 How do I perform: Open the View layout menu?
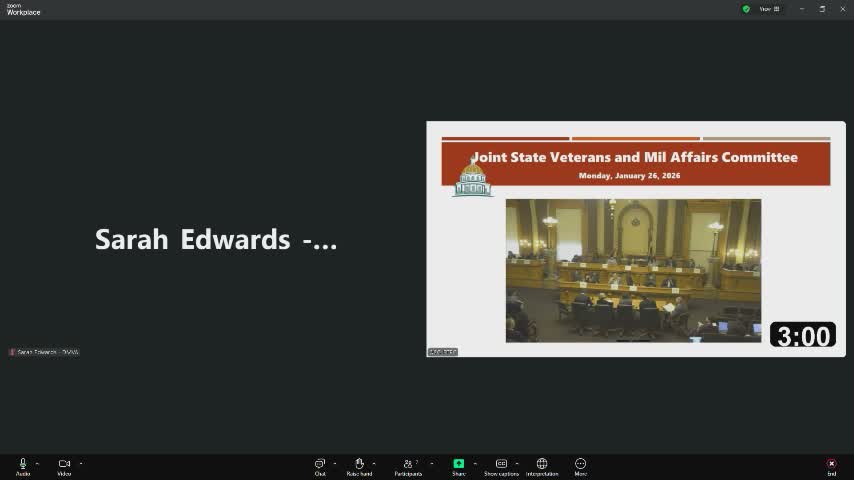(769, 9)
